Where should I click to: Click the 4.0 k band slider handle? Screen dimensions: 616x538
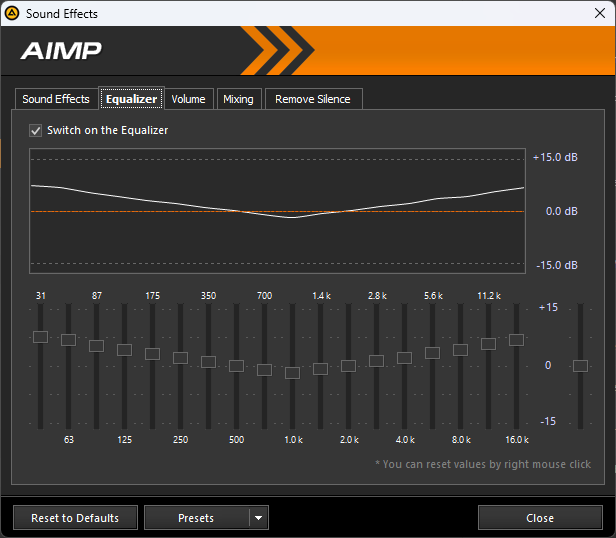click(x=404, y=358)
